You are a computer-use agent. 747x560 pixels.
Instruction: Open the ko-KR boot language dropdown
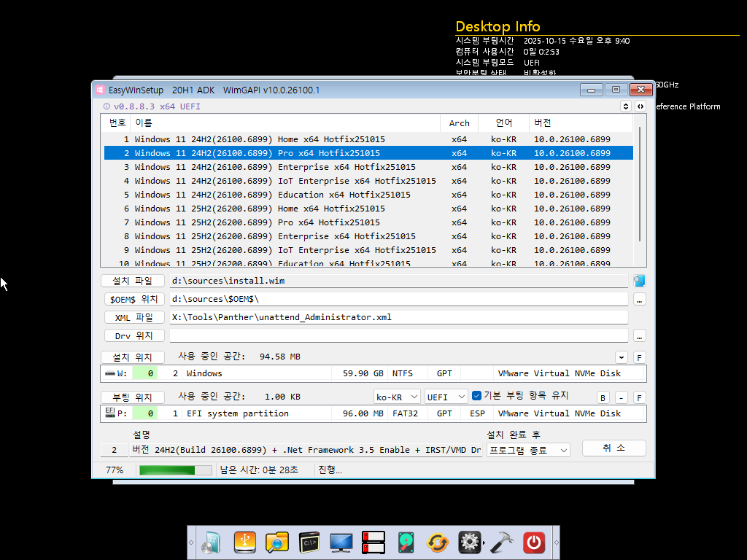(x=396, y=397)
